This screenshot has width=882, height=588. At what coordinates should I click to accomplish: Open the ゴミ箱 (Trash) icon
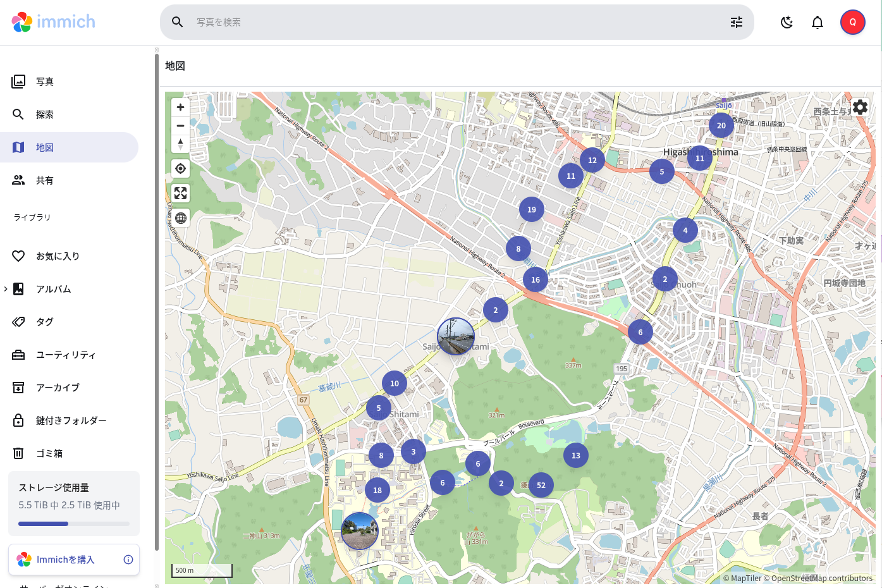[18, 453]
